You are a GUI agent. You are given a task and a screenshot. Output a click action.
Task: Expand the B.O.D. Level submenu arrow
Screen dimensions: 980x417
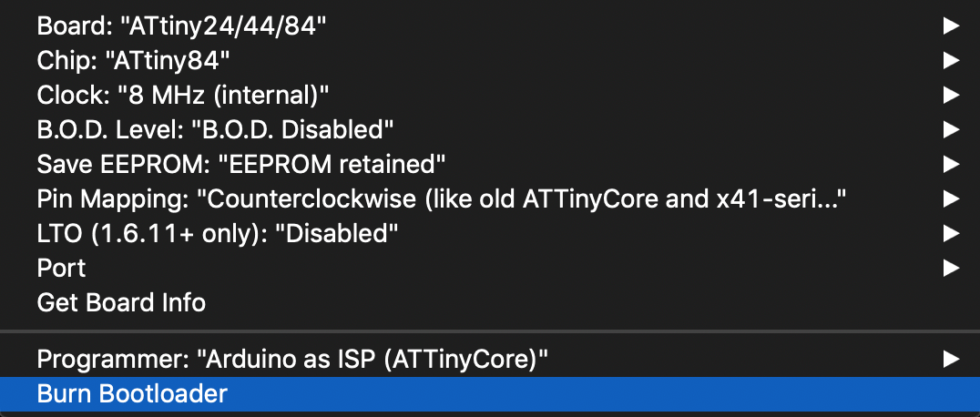951,129
